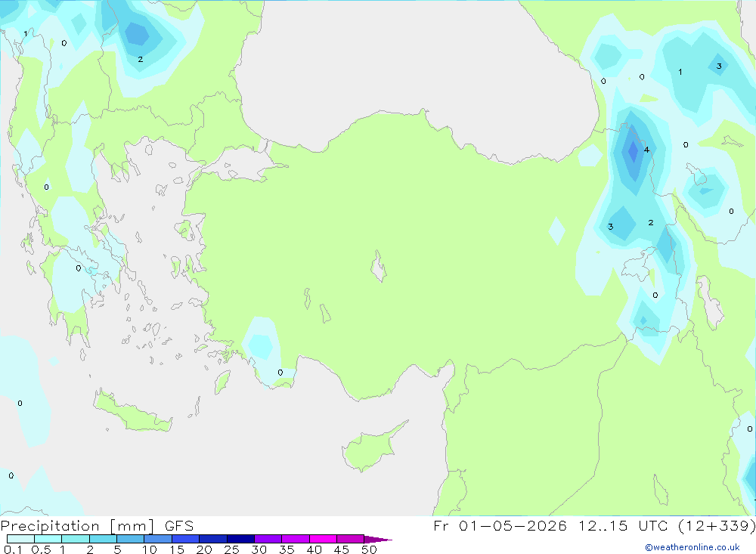Select the '10' legend scale label

(x=150, y=549)
